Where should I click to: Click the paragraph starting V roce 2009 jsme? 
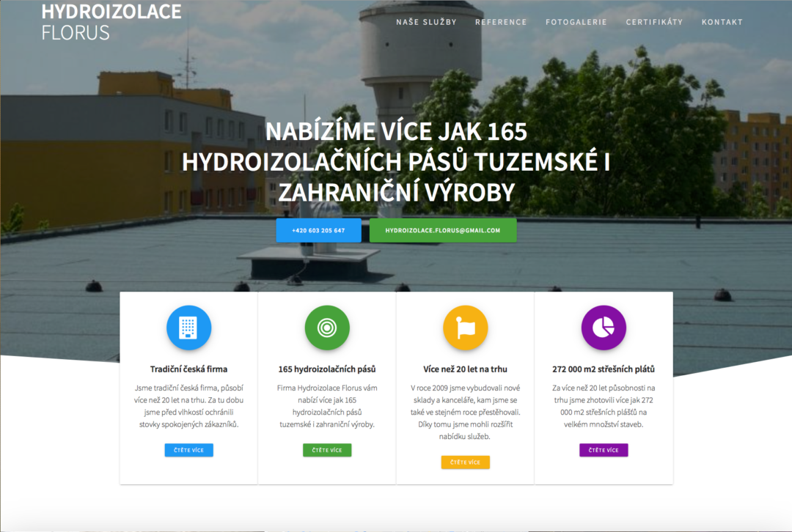pyautogui.click(x=465, y=413)
